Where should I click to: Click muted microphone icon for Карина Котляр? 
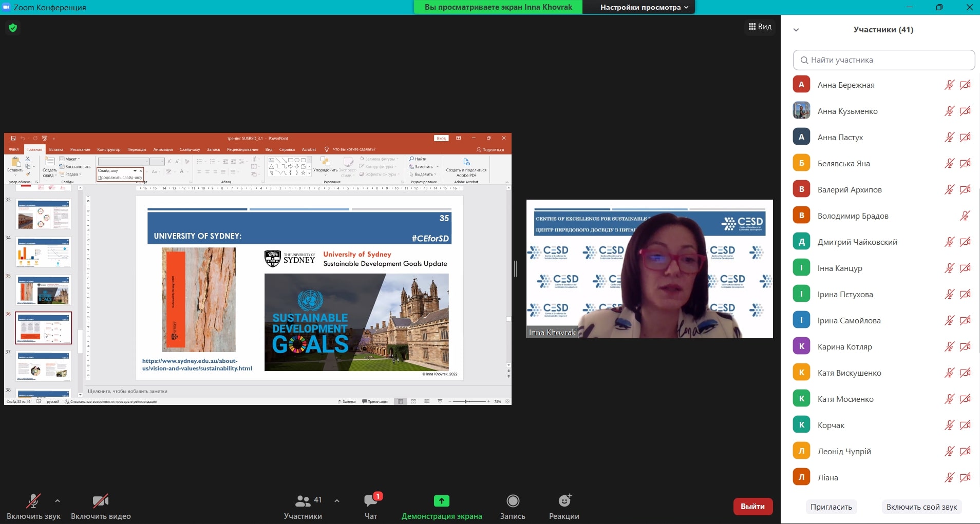click(949, 346)
